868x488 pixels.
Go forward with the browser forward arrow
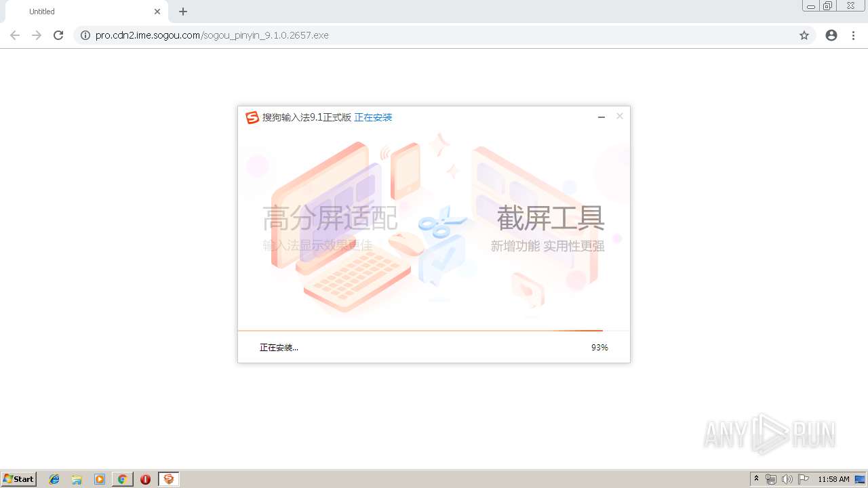(37, 35)
